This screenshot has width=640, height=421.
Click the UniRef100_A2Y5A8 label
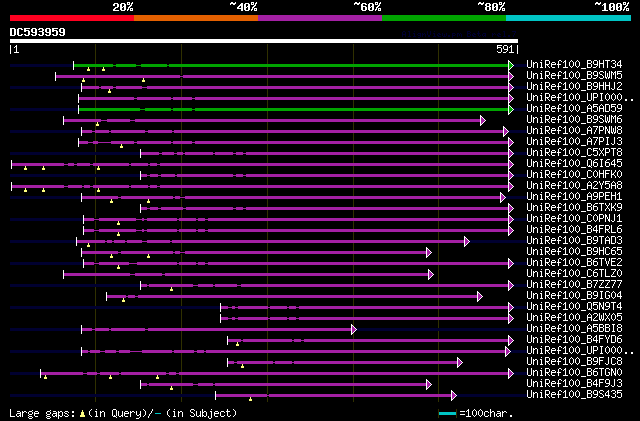pos(574,186)
